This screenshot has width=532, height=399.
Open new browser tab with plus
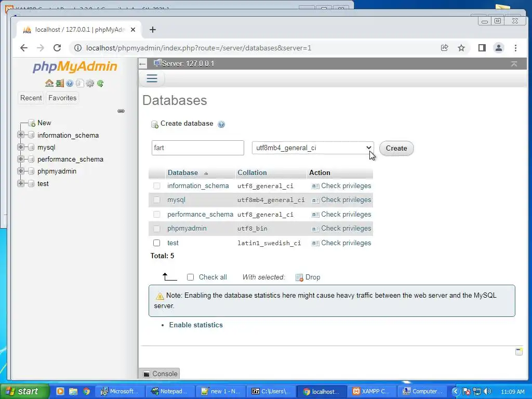pos(153,30)
